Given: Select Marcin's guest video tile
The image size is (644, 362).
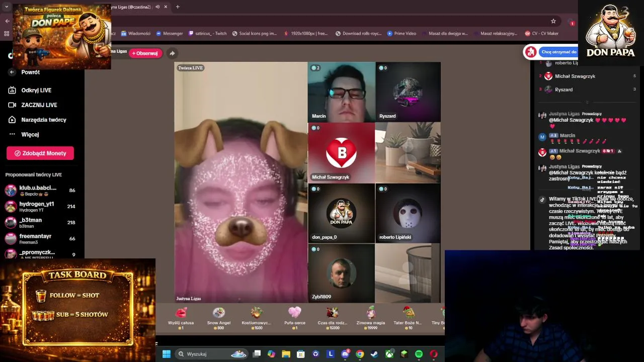Looking at the screenshot, I should point(341,92).
